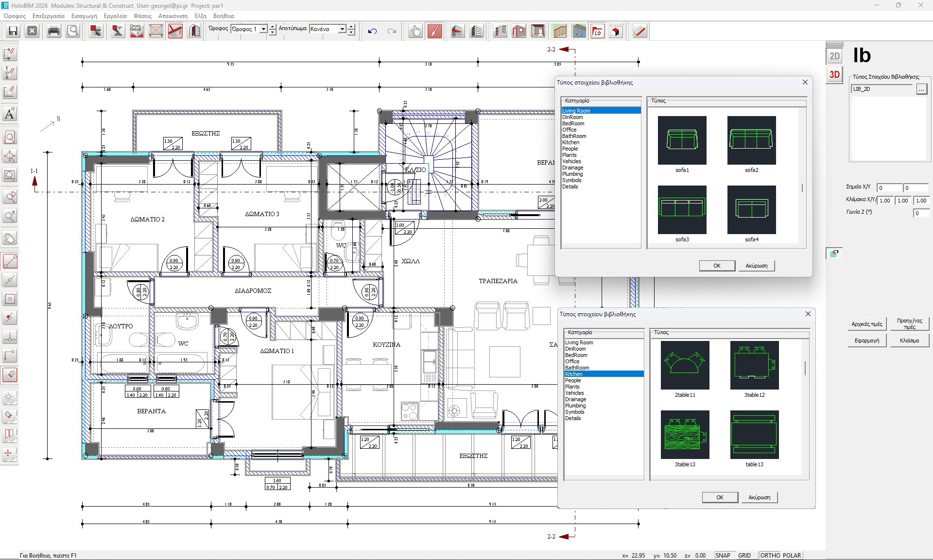The height and width of the screenshot is (560, 933).
Task: Select the pan hand tool in sidebar
Action: pos(10,238)
